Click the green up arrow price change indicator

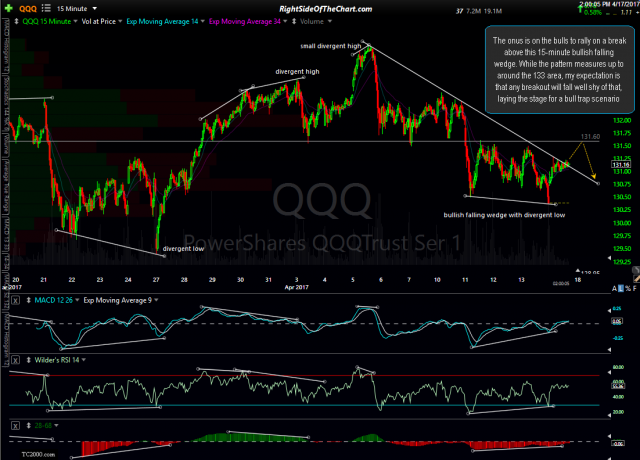[580, 10]
